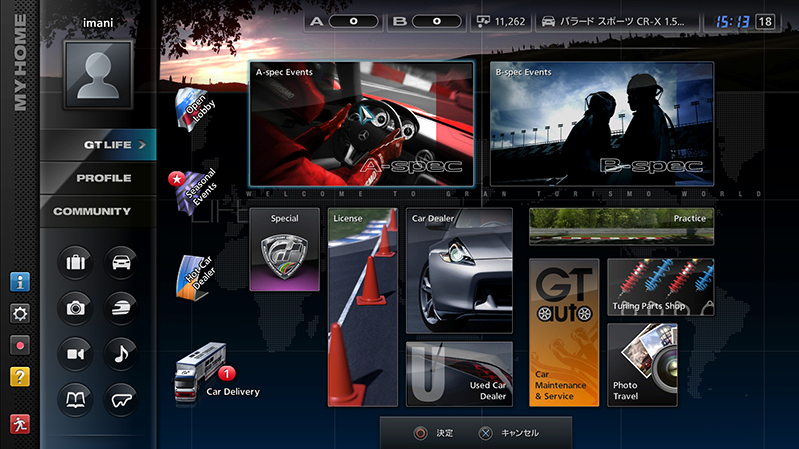Click the red exit running-man icon
This screenshot has width=799, height=449.
[20, 424]
